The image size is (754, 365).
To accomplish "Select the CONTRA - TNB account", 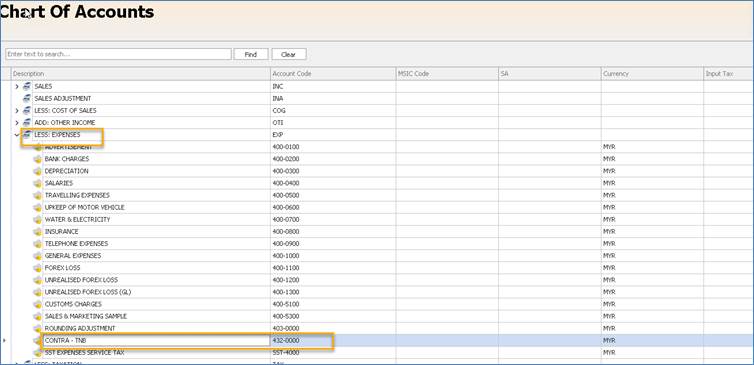I will pyautogui.click(x=65, y=340).
